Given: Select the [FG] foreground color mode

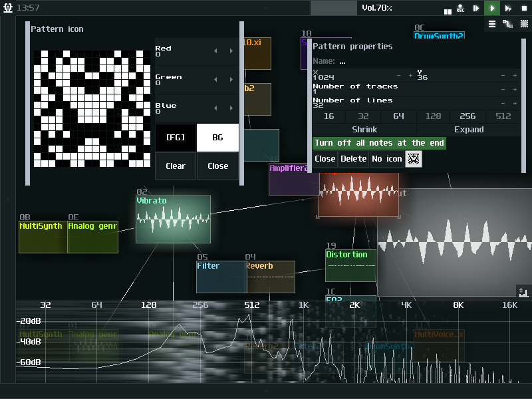Looking at the screenshot, I should coord(176,138).
